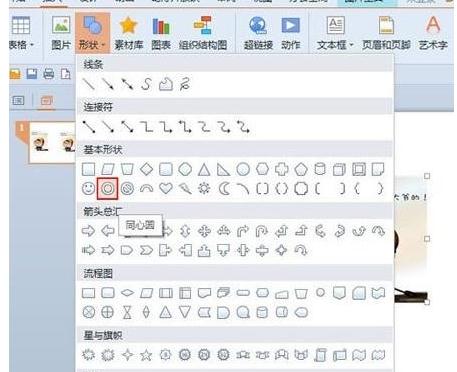The width and height of the screenshot is (457, 372).
Task: Pick the freeform scribble line tool
Action: click(185, 84)
